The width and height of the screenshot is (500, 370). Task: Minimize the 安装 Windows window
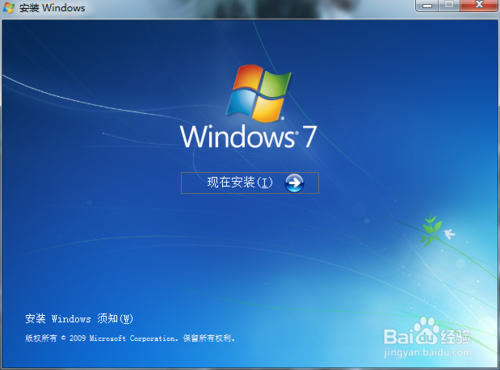427,6
